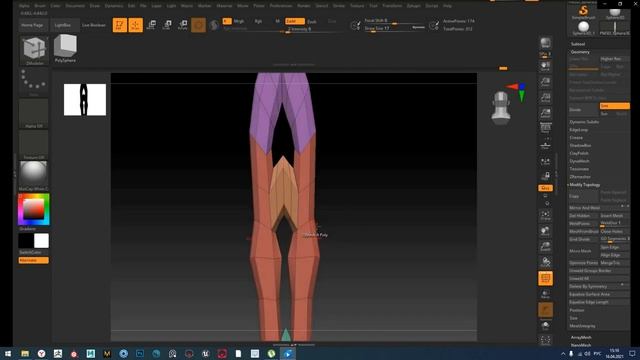Screen dimensions: 640x360
Task: Select the PolySphere tool thumbnail
Action: 65,49
